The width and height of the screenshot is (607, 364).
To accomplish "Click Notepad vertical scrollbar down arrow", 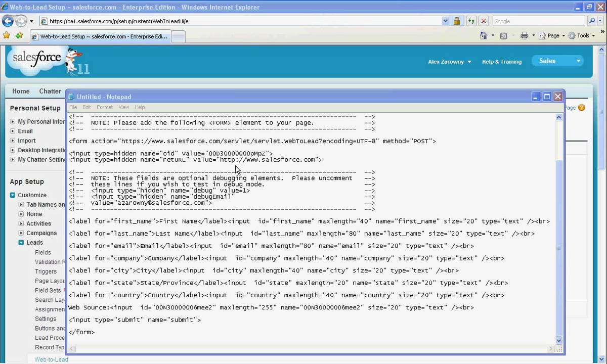I will tap(559, 341).
